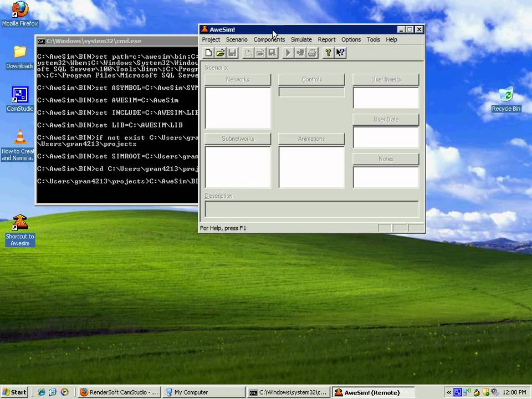Click the Open Project folder icon
The image size is (532, 399).
tap(221, 53)
